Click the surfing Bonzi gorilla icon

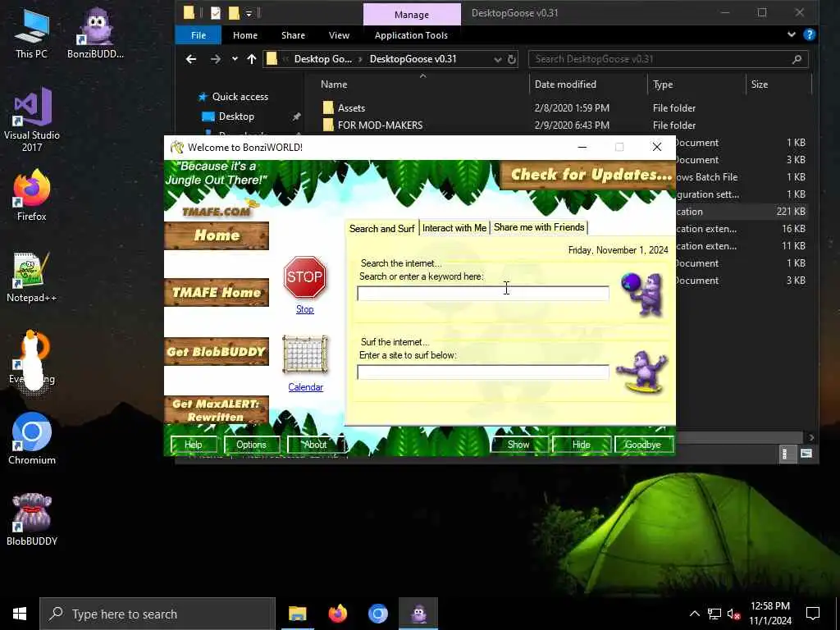click(x=641, y=372)
